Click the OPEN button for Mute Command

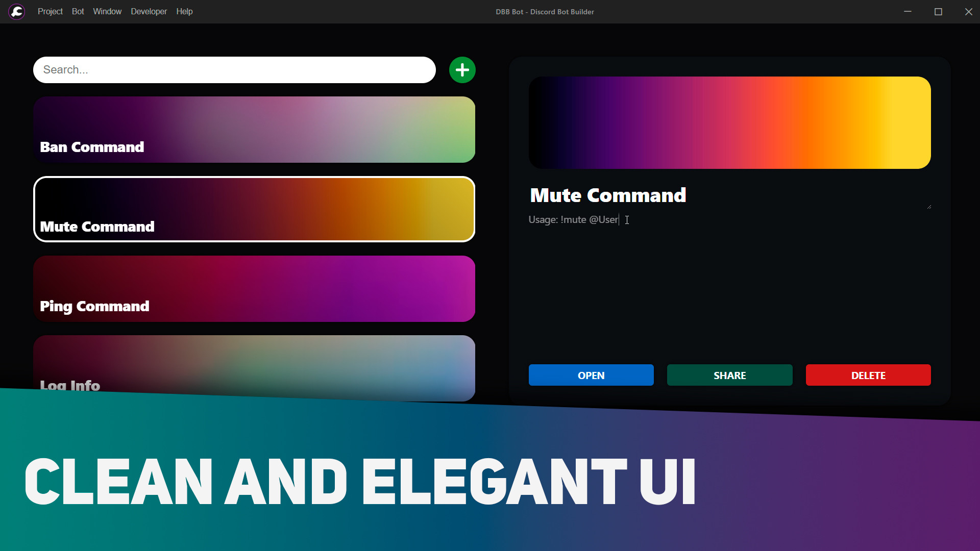click(590, 375)
